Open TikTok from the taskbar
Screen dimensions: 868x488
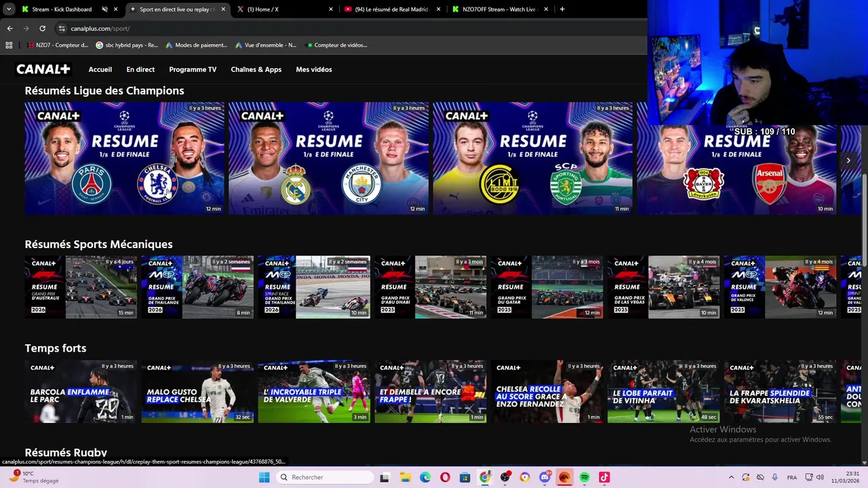click(x=604, y=477)
